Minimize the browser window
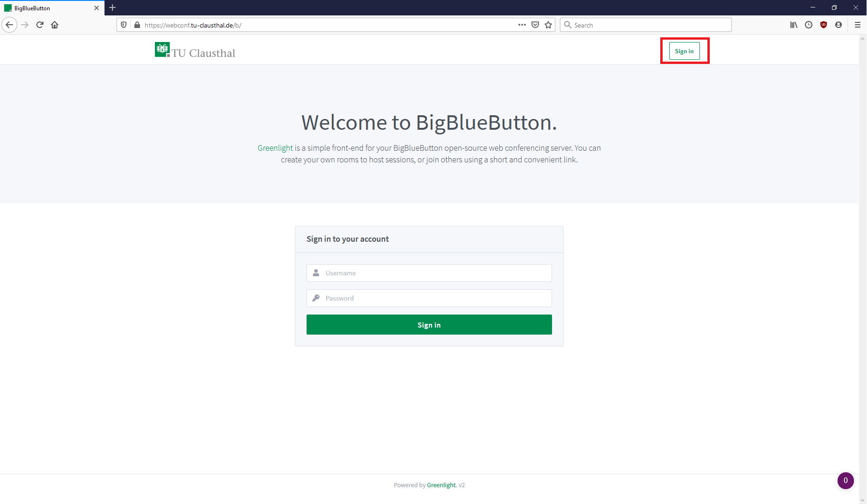The height and width of the screenshot is (504, 867). 813,7
